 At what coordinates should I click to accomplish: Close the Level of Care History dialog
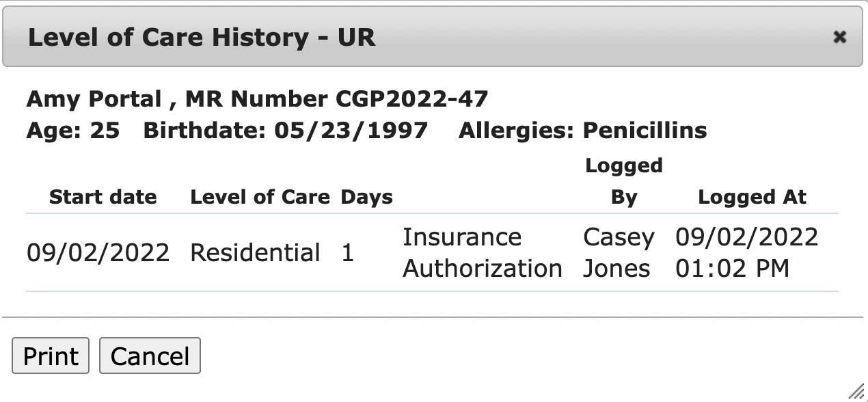(x=839, y=37)
